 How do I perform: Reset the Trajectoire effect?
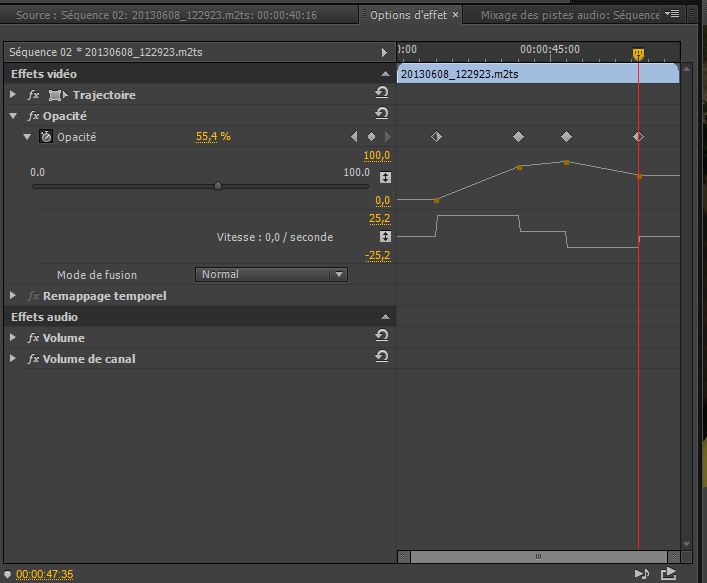(381, 93)
